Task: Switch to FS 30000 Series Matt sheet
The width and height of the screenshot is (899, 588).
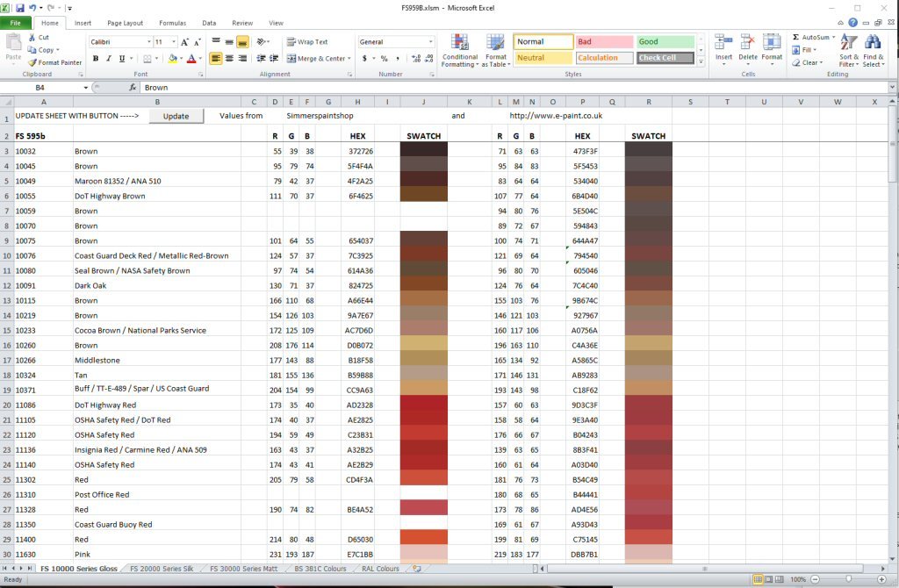Action: click(x=245, y=569)
